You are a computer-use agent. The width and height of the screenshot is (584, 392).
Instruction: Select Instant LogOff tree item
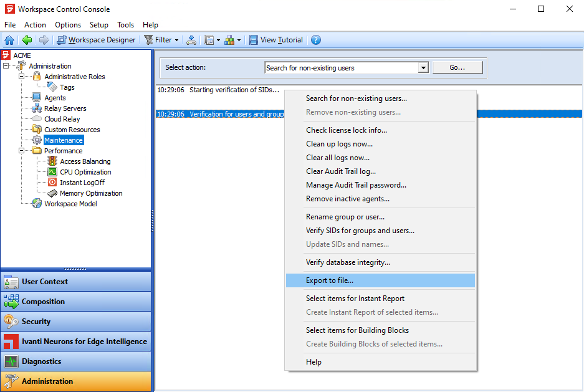pos(82,183)
